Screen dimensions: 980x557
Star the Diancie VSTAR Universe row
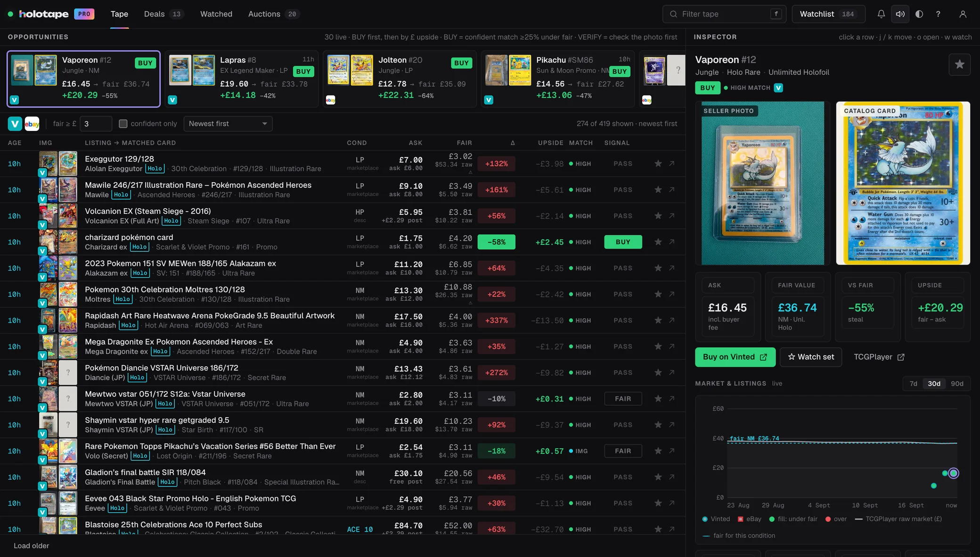point(658,373)
